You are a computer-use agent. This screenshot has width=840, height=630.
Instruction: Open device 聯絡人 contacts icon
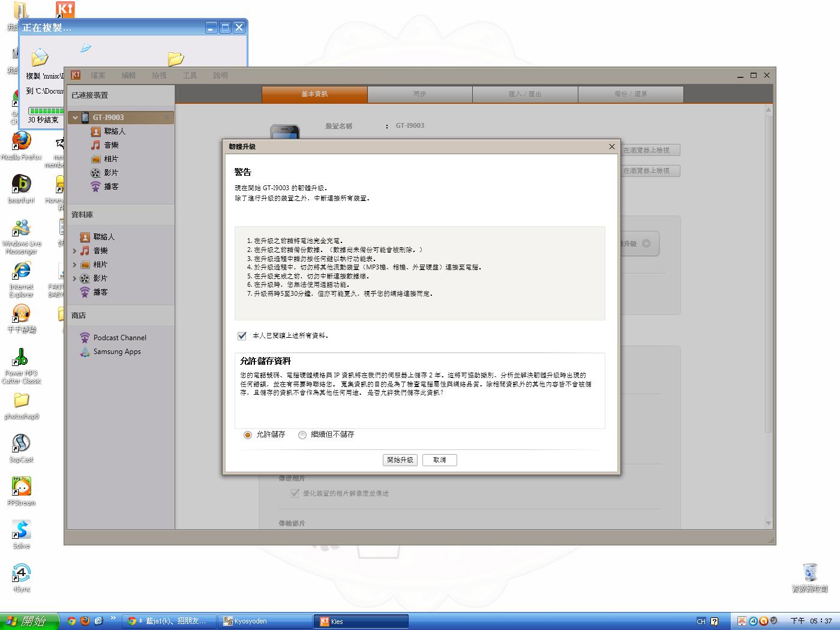point(95,131)
